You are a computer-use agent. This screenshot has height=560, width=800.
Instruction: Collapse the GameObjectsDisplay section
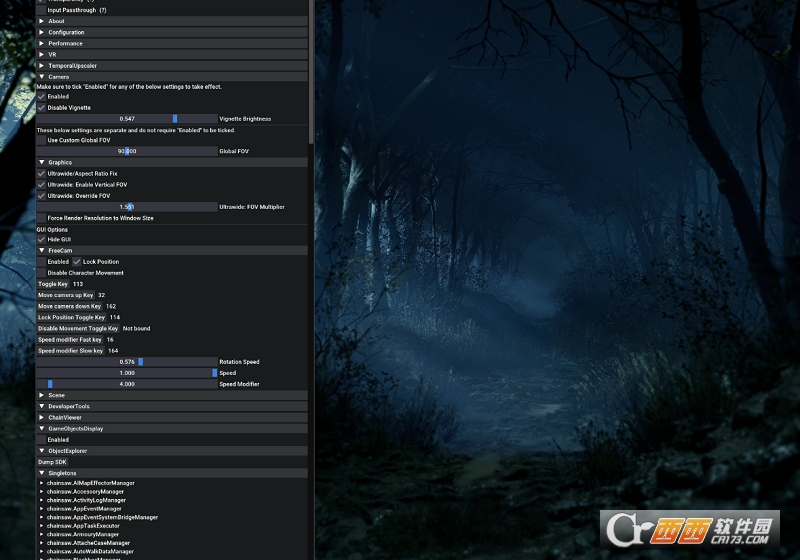tap(172, 429)
